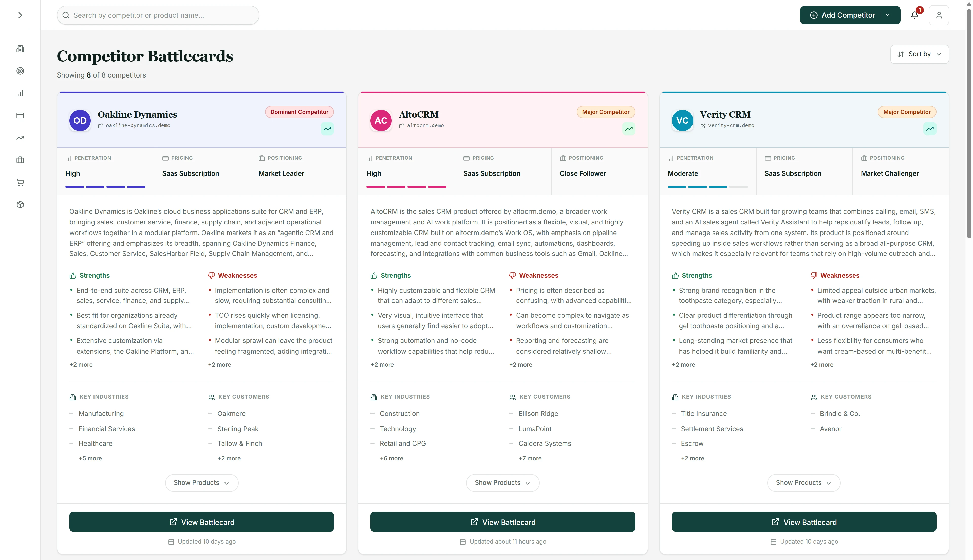The height and width of the screenshot is (560, 973).
Task: Open the trending arrow icon in the sidebar
Action: point(20,138)
